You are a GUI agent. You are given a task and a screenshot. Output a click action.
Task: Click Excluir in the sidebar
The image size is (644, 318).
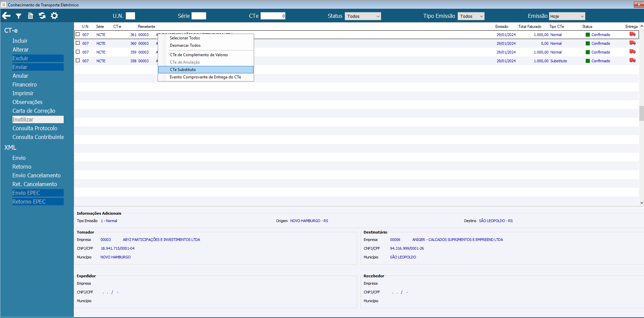[38, 58]
